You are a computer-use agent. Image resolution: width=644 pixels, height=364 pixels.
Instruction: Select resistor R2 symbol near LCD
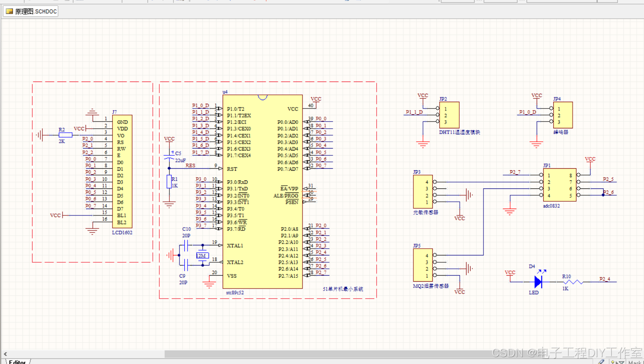point(65,135)
